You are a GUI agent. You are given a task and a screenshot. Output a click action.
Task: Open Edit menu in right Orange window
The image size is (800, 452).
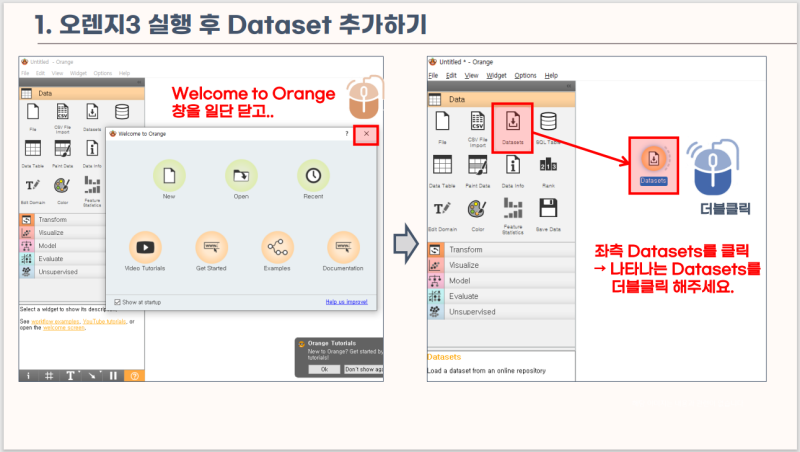[x=451, y=76]
